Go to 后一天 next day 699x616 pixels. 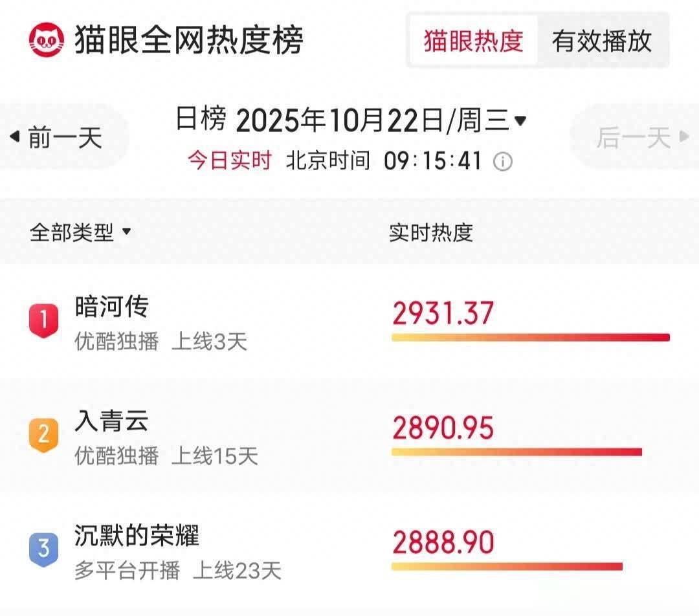click(633, 137)
